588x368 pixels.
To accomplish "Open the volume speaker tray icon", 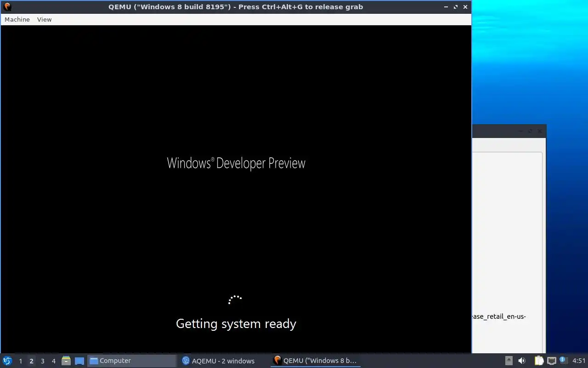I will (x=522, y=361).
